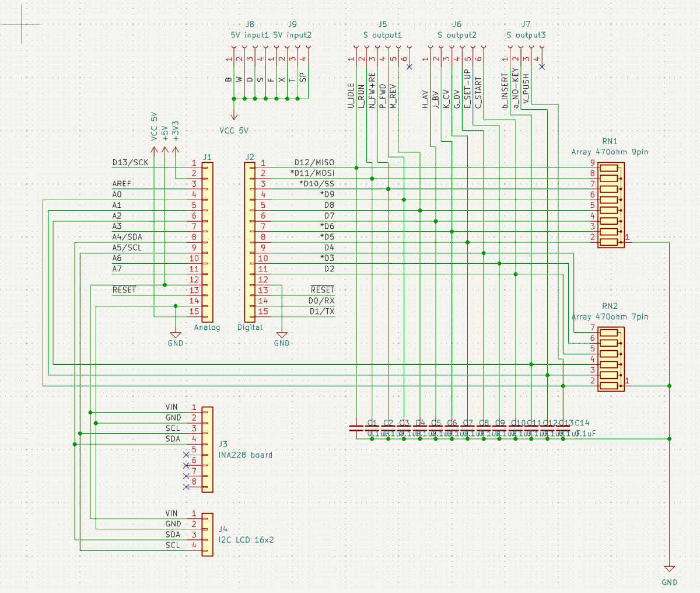This screenshot has height=593, width=700.
Task: Select the 'A4/SDA' pin label
Action: (127, 237)
